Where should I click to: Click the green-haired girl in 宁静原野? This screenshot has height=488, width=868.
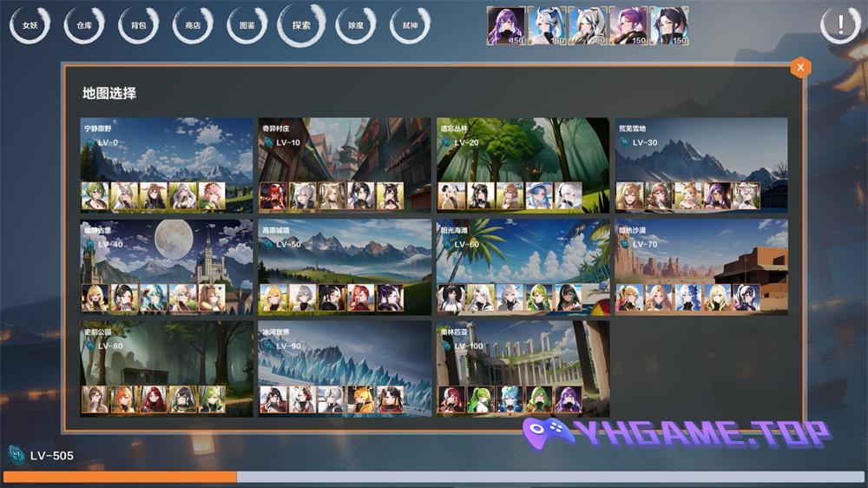[94, 196]
